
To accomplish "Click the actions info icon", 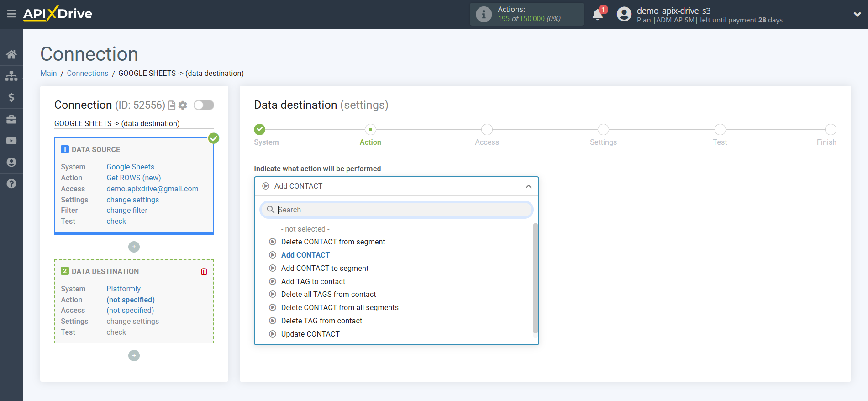I will pyautogui.click(x=484, y=14).
